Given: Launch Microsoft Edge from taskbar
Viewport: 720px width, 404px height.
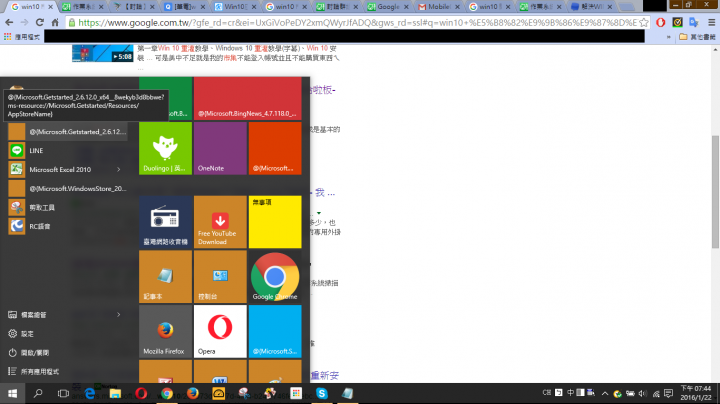Looking at the screenshot, I should point(90,393).
